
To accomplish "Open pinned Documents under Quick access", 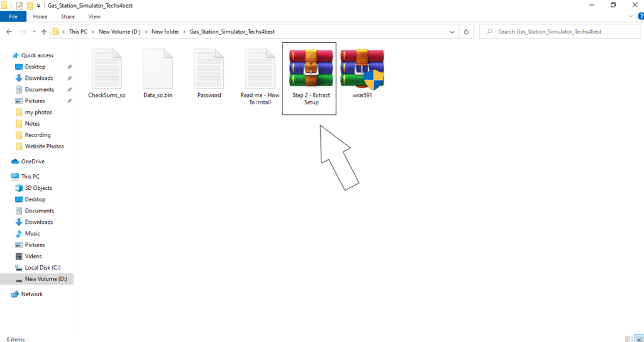I will pyautogui.click(x=39, y=89).
